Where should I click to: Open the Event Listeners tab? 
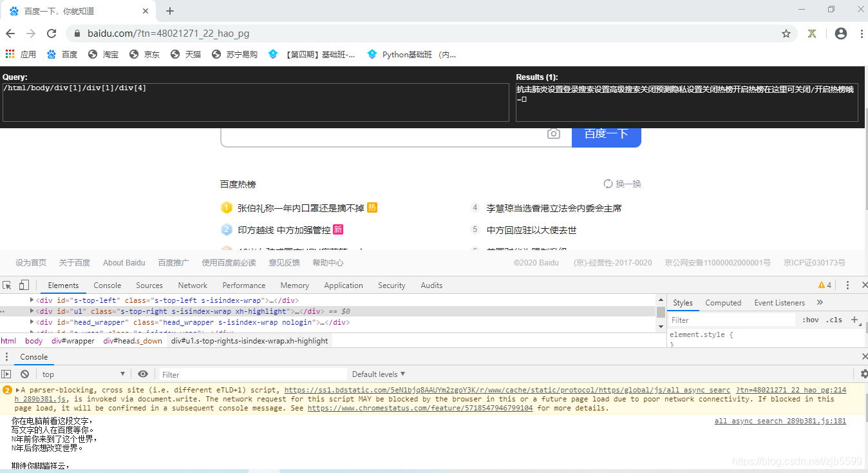point(779,303)
